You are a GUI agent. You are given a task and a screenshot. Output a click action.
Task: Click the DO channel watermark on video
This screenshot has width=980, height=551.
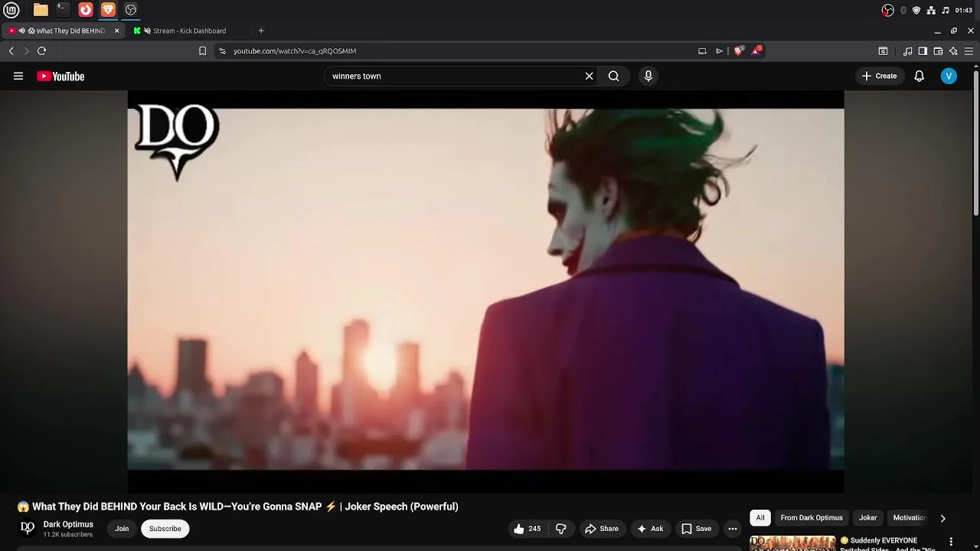tap(177, 142)
